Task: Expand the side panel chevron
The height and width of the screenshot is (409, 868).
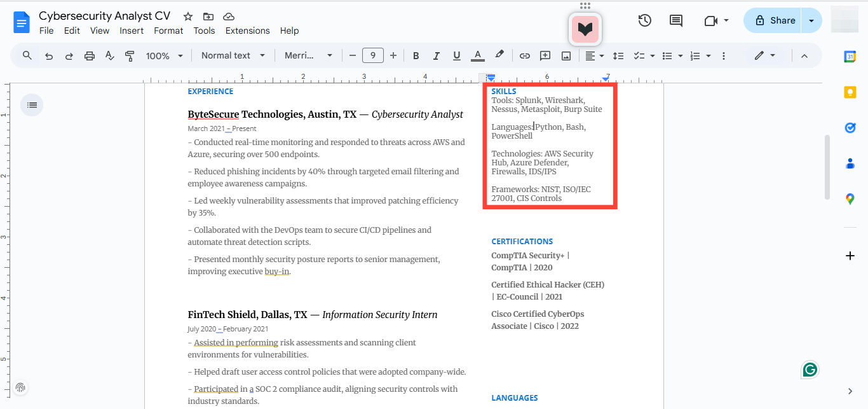Action: click(850, 391)
